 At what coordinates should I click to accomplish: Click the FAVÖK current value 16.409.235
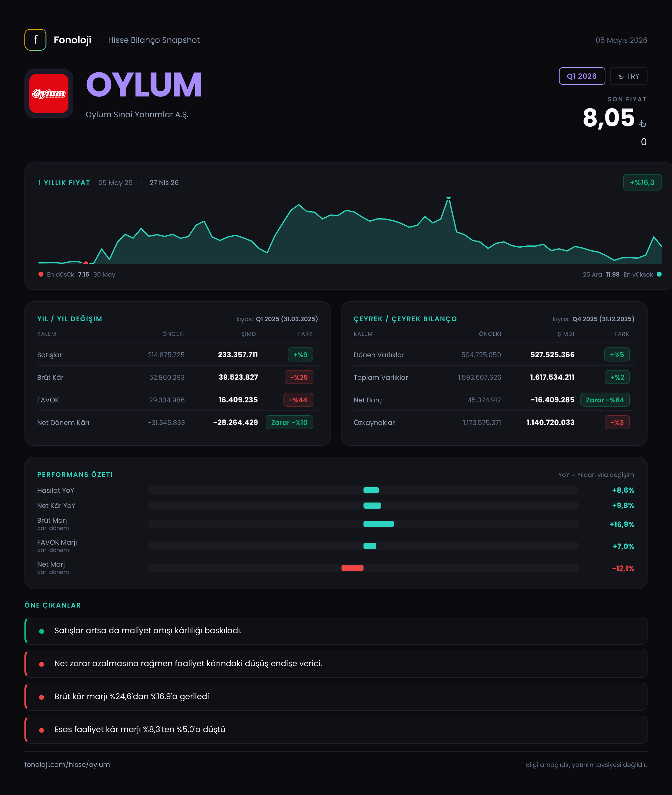(x=238, y=400)
